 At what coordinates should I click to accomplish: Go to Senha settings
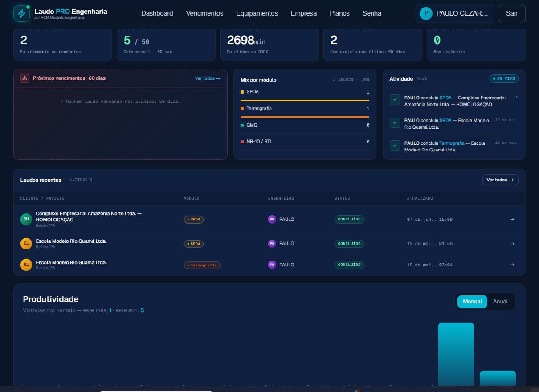pos(372,13)
